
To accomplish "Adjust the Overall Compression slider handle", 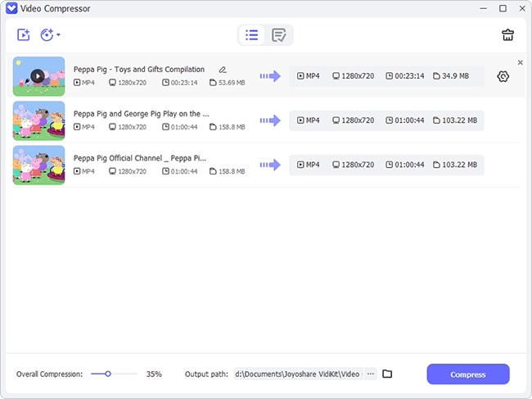I will [x=108, y=374].
